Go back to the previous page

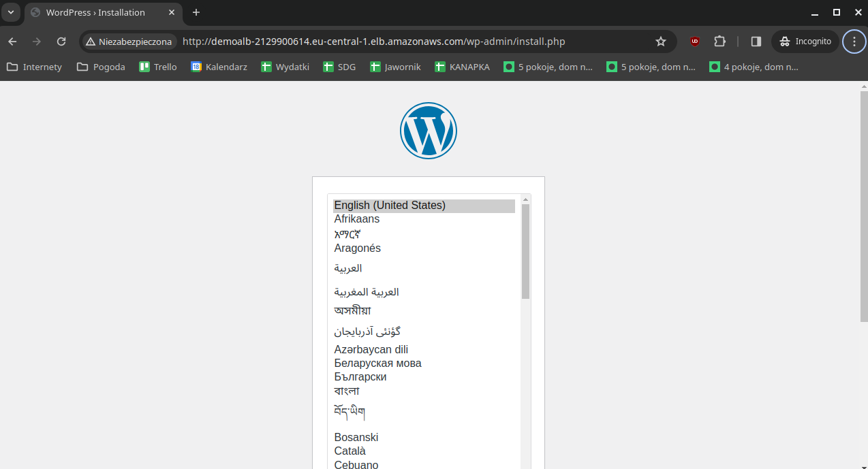[12, 42]
